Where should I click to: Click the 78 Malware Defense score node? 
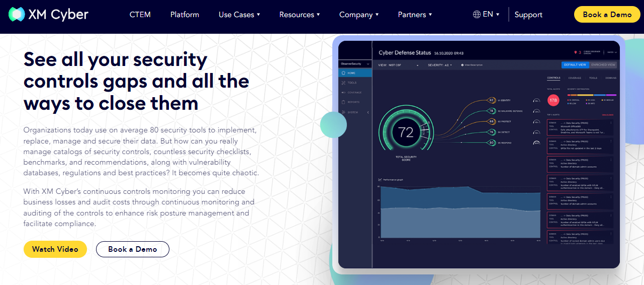492,111
